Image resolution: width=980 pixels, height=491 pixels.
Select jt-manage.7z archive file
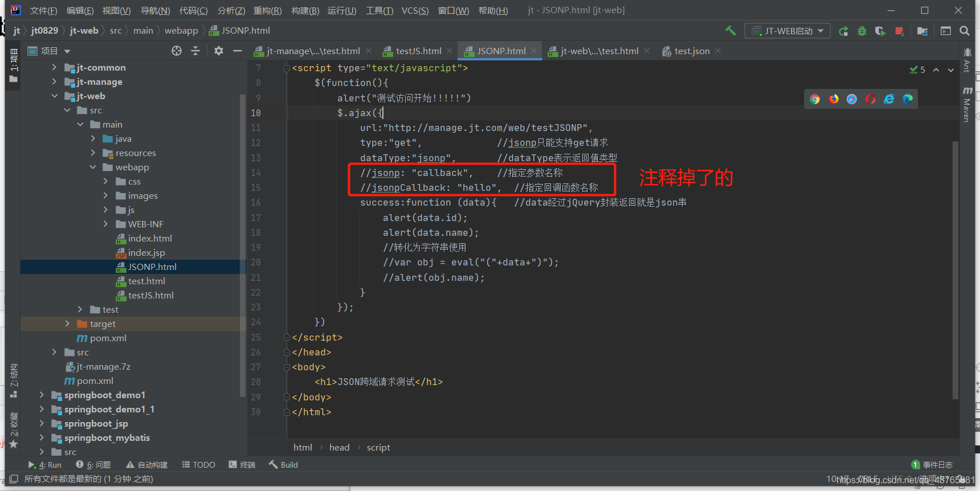[98, 366]
